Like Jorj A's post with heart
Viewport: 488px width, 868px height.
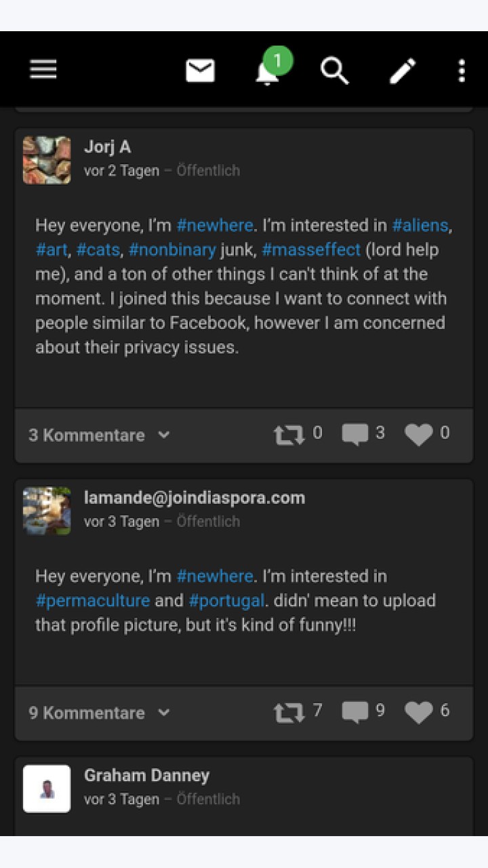pyautogui.click(x=418, y=435)
